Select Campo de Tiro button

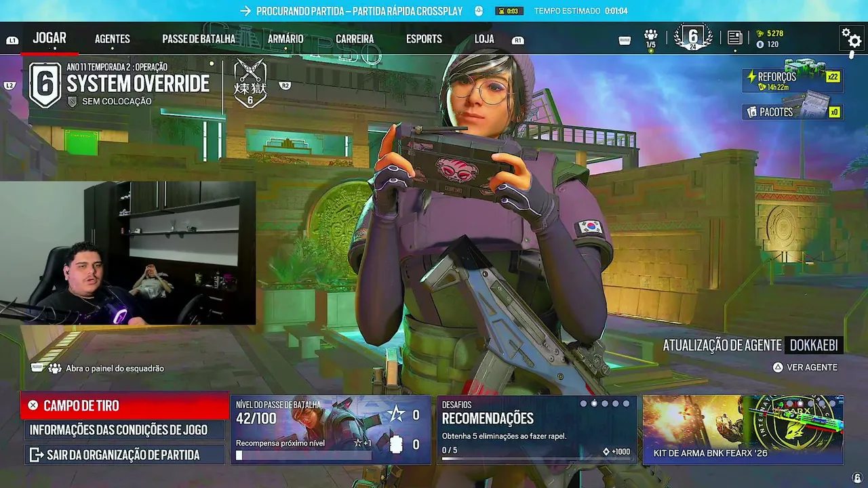point(125,405)
